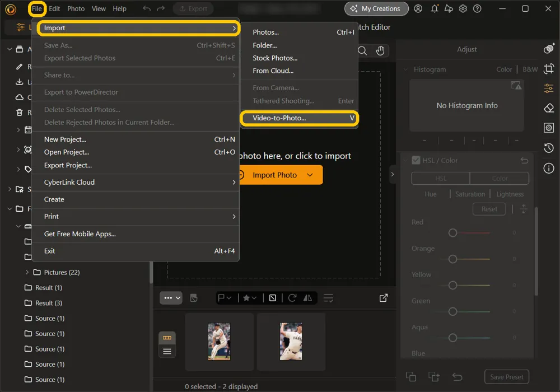The image size is (560, 392).
Task: Open the masking frame tool icon
Action: coord(549,128)
